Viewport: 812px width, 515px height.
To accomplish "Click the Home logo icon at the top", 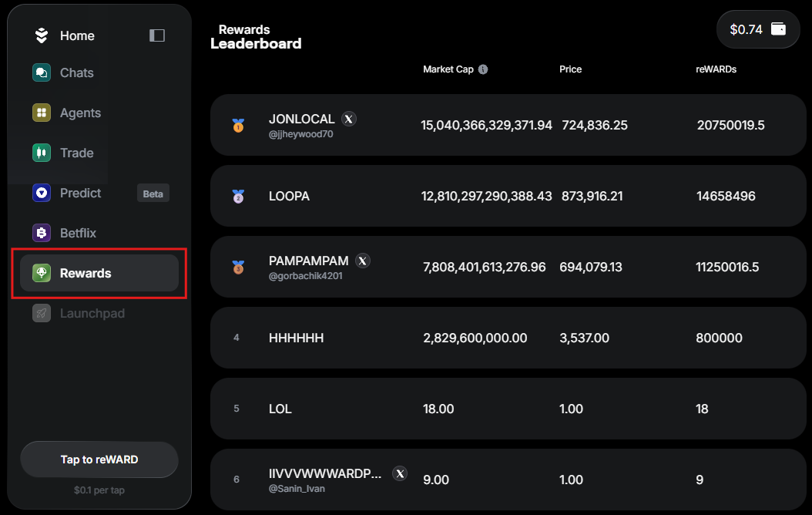I will pos(41,35).
